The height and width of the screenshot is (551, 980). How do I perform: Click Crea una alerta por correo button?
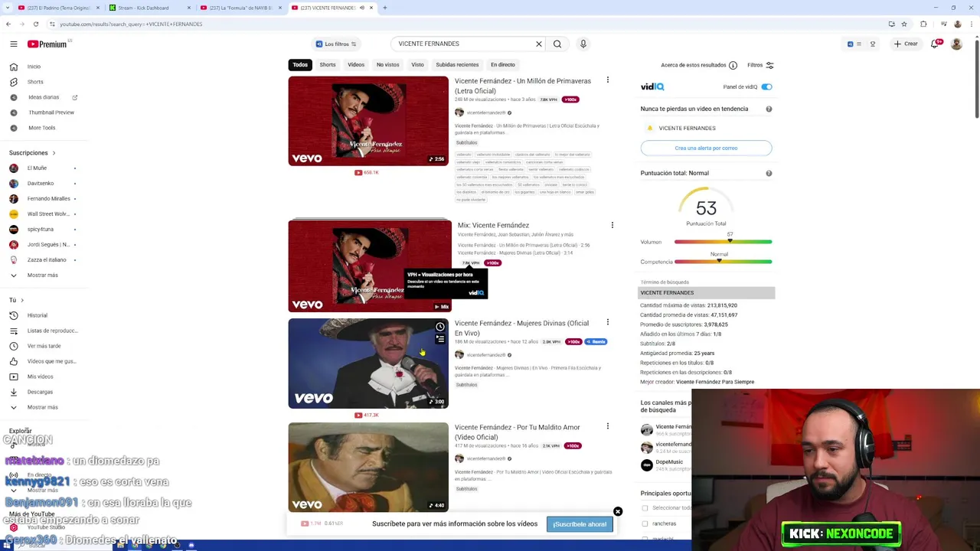click(x=706, y=148)
